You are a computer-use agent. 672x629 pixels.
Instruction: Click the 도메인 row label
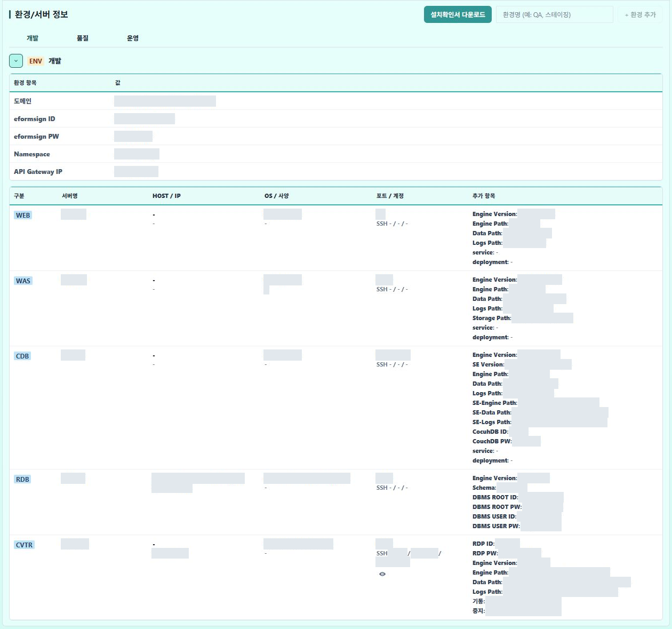pos(23,101)
